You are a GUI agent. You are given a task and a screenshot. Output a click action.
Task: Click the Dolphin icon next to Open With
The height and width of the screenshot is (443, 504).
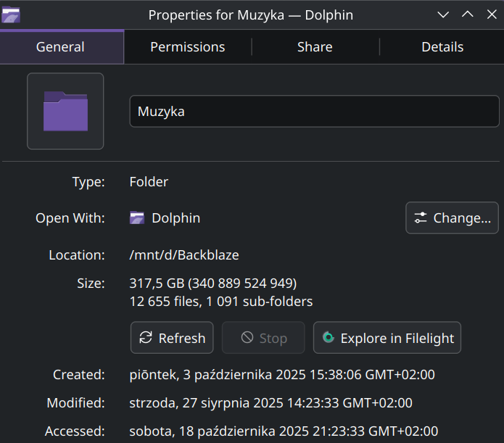[x=137, y=218]
